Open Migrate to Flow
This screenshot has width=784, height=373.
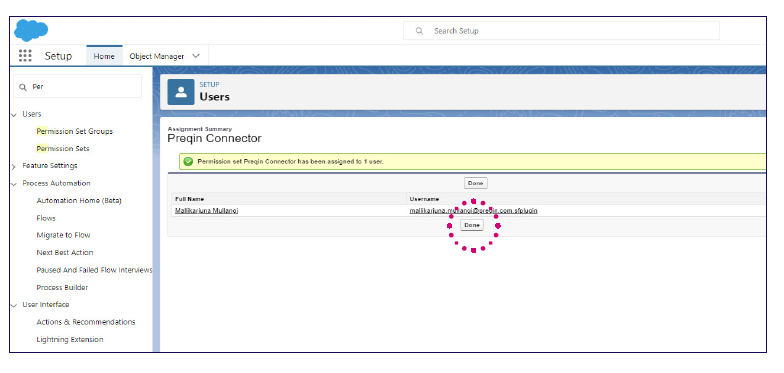pos(64,235)
